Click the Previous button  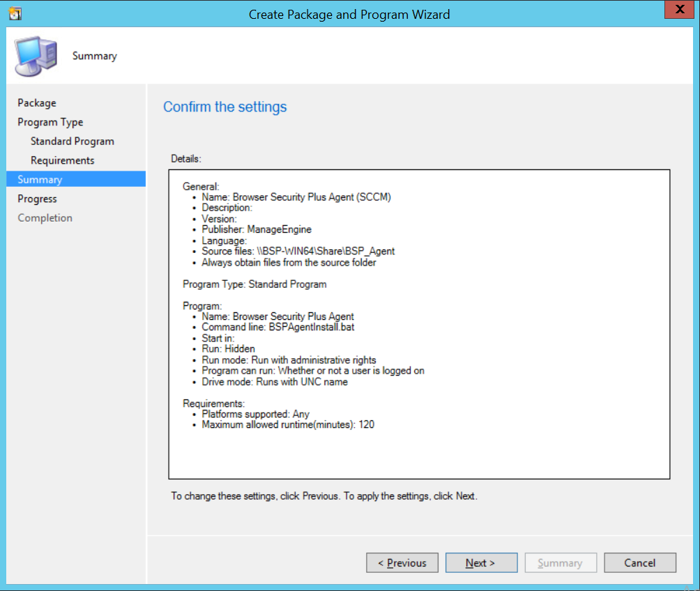402,563
